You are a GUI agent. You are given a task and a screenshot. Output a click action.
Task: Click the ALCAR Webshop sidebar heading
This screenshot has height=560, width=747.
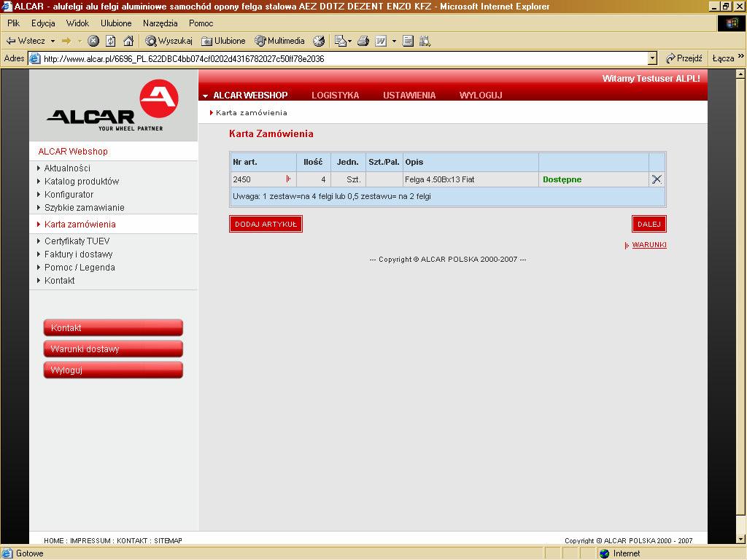point(73,152)
